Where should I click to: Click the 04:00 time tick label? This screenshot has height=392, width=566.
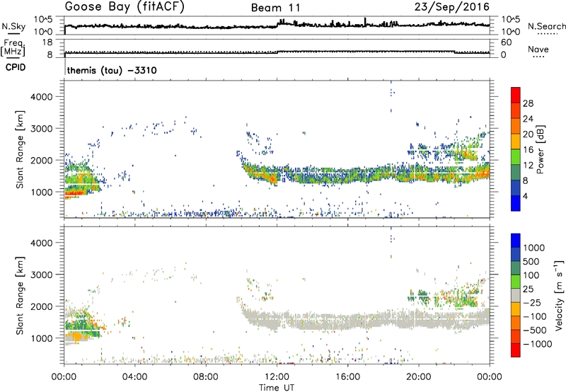tap(134, 377)
